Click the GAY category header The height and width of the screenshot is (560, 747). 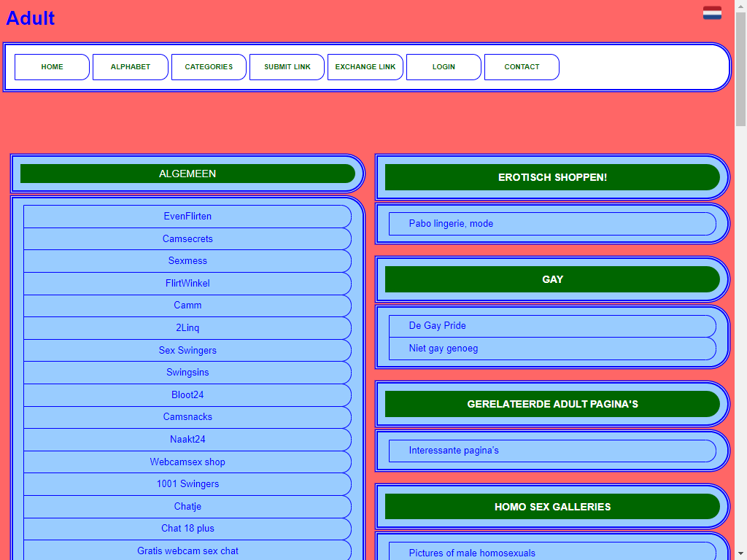click(x=552, y=279)
